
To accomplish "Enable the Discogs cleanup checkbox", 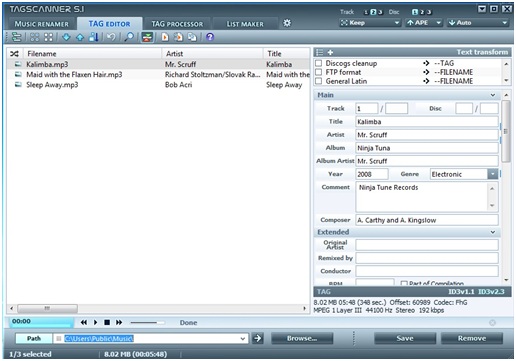I will coord(319,63).
